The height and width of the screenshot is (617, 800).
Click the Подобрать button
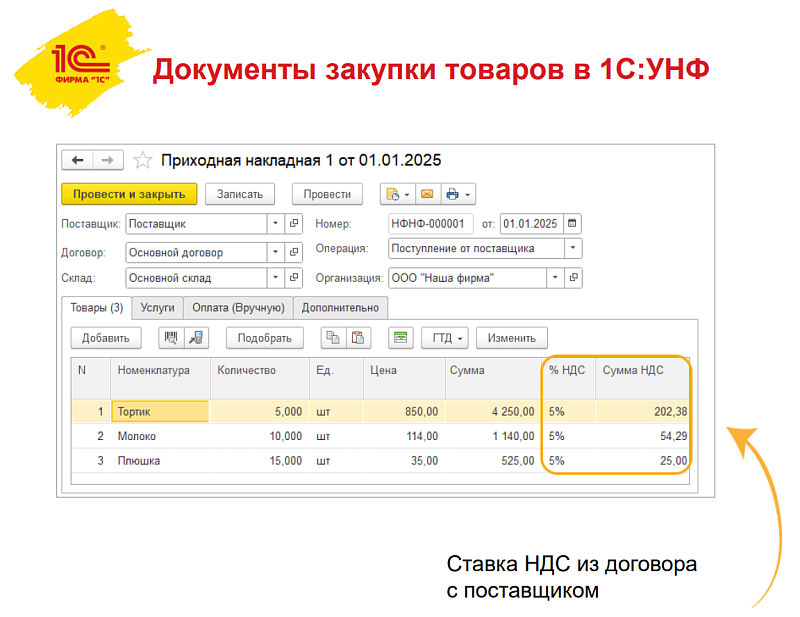pyautogui.click(x=265, y=338)
